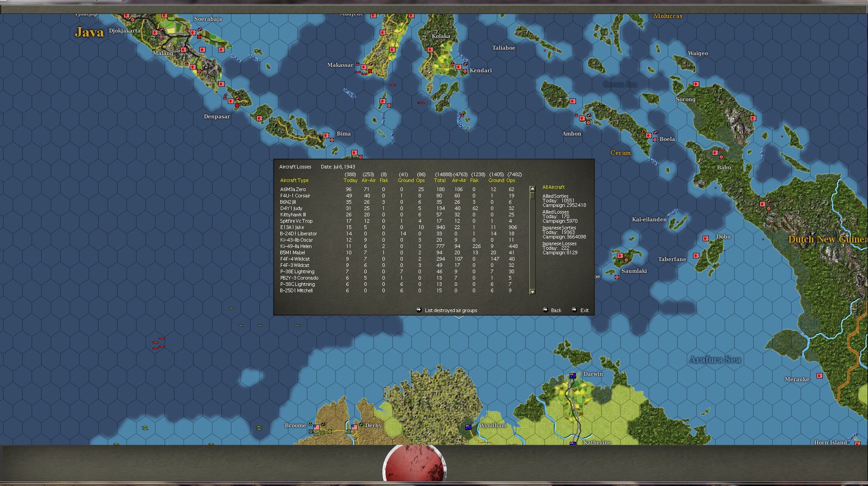Select the P-38E Lightning row

point(398,271)
